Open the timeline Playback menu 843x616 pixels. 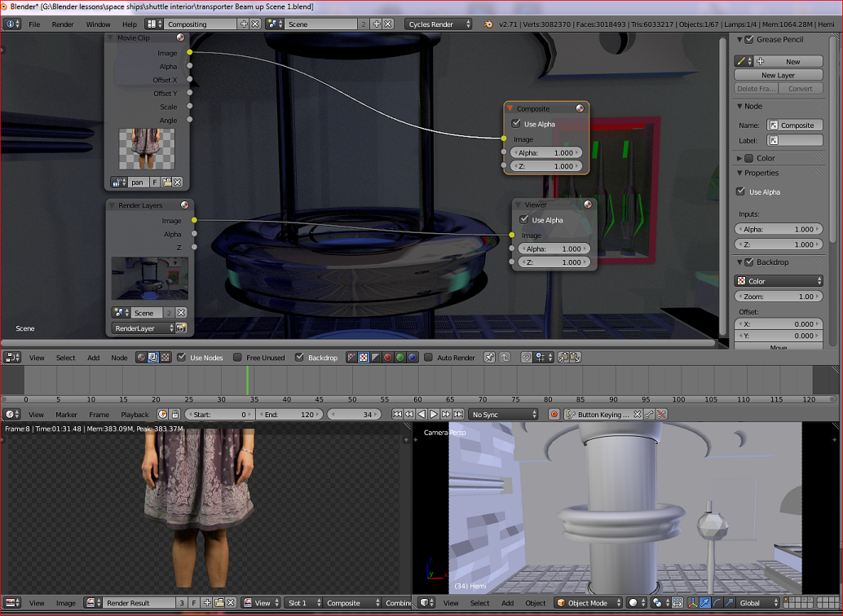(135, 415)
